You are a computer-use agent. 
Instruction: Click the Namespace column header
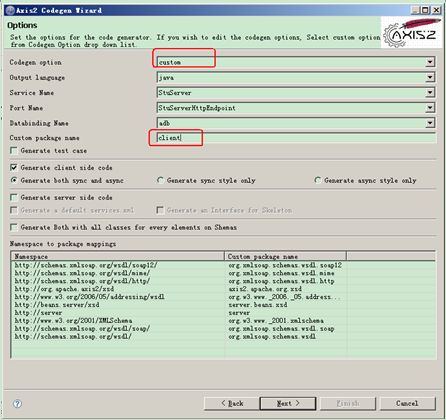click(118, 256)
